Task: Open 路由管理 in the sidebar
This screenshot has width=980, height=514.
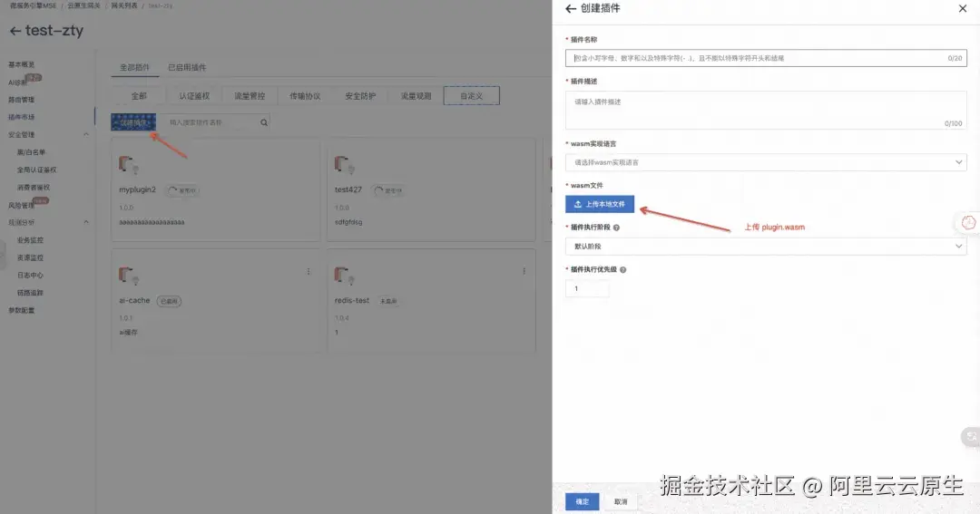Action: 21,100
